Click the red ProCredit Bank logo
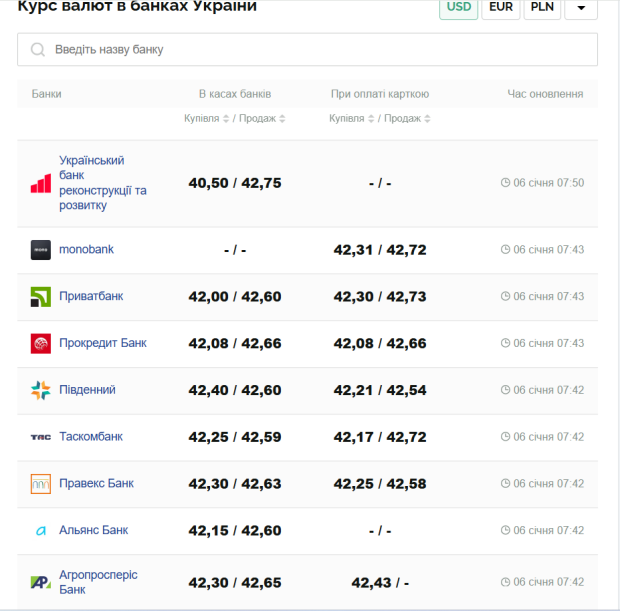 pyautogui.click(x=40, y=344)
